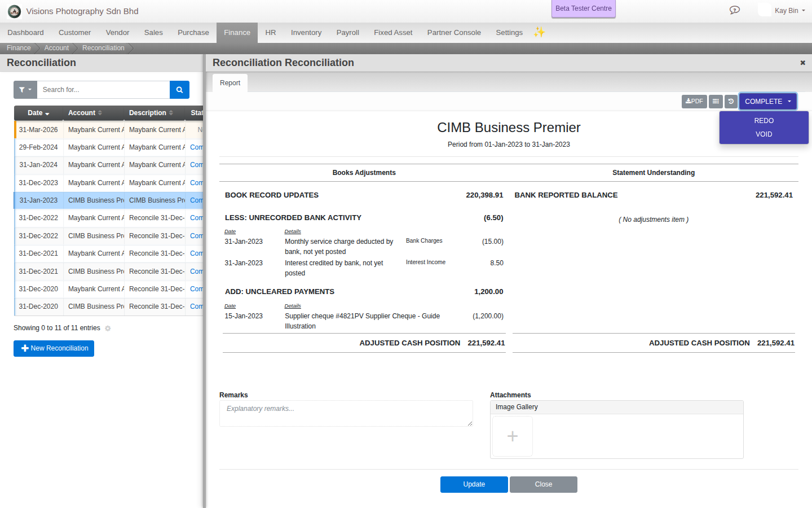The height and width of the screenshot is (508, 812).
Task: Select the 31-Dec-2022 CIMB Business row
Action: point(109,236)
